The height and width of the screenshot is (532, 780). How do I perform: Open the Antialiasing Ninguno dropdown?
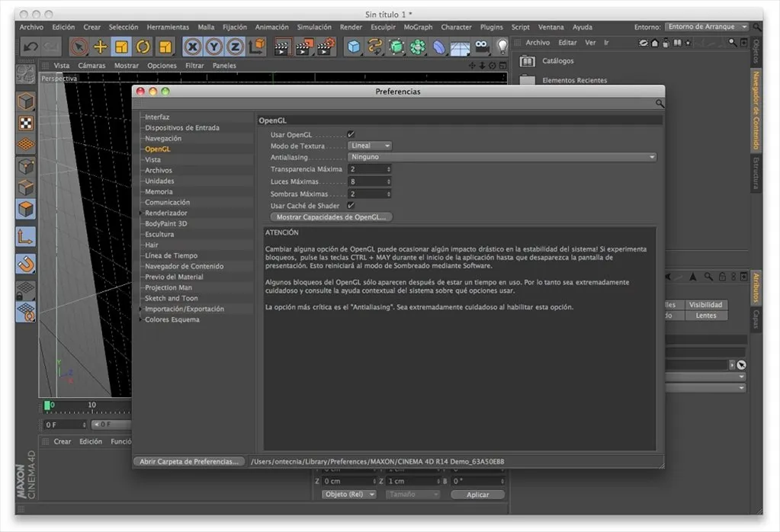(x=502, y=156)
